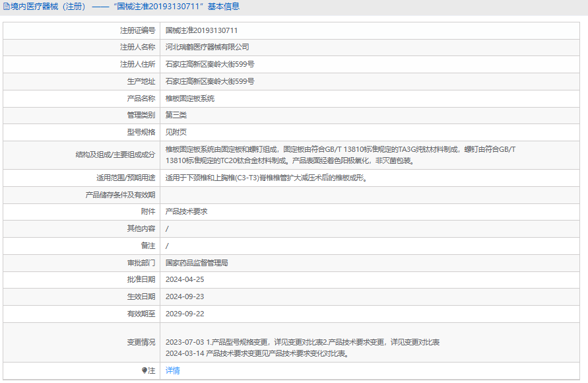Click the 产品储存条件及有效期 label
588x383 pixels.
point(120,195)
